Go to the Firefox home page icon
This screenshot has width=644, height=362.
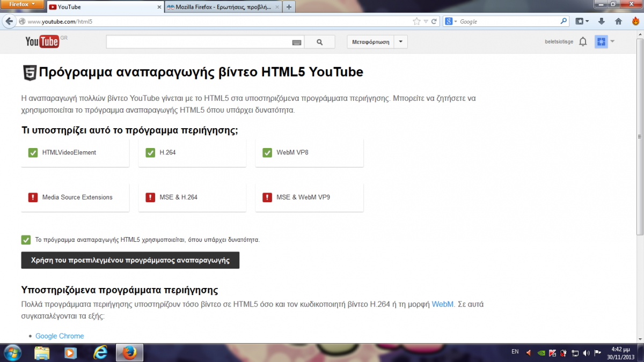pos(618,21)
